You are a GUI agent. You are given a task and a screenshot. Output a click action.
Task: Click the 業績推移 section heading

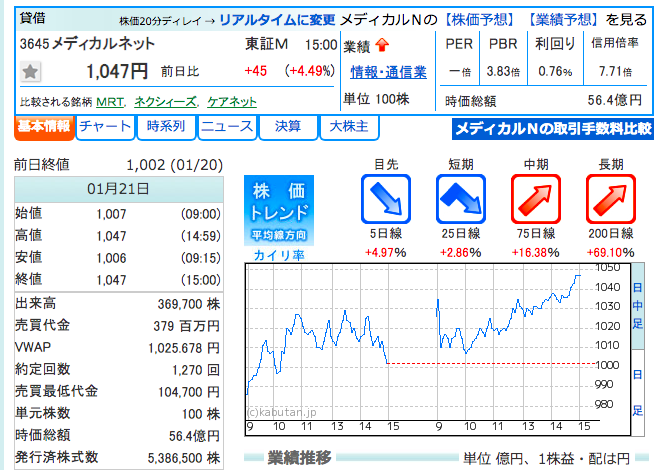[x=299, y=458]
